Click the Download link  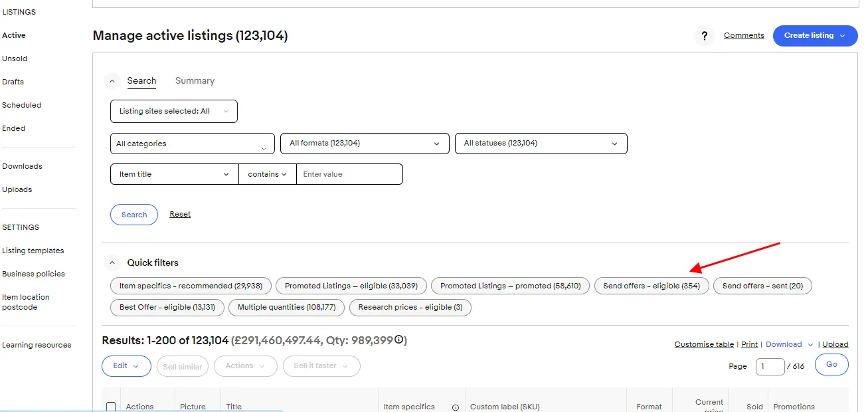coord(784,344)
